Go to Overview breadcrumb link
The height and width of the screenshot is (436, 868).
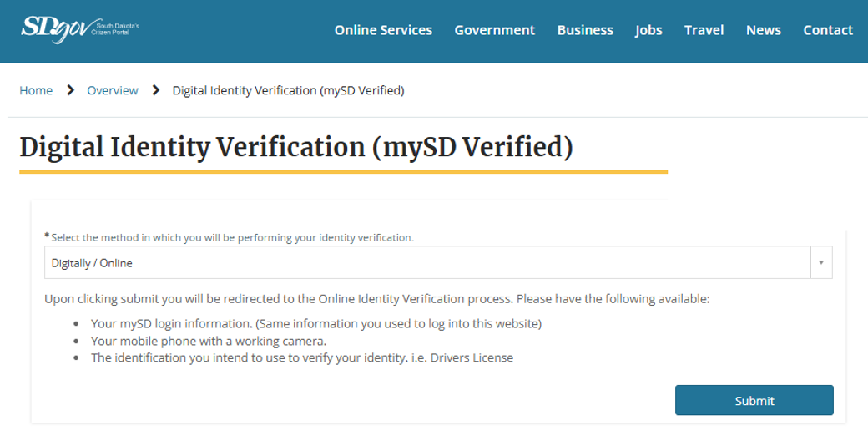[113, 90]
